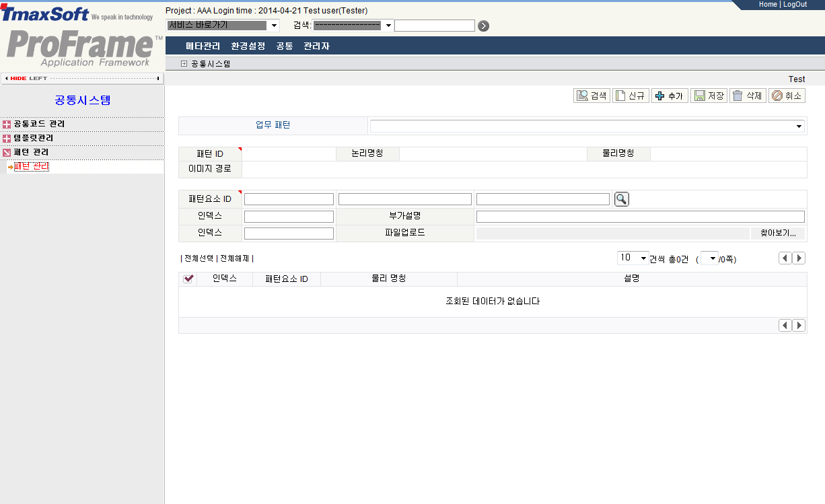Click the magnifier icon beside 패턴요소 ID field
This screenshot has width=825, height=504.
coord(621,199)
